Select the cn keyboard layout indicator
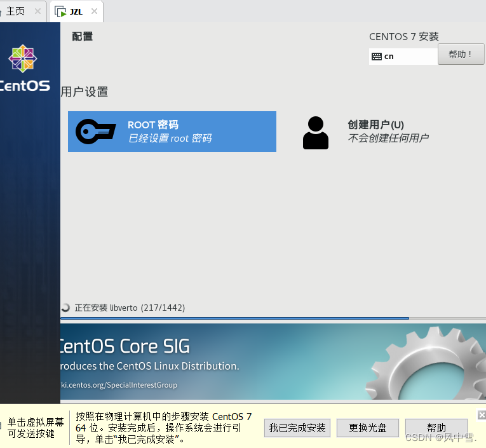The height and width of the screenshot is (448, 486). pyautogui.click(x=403, y=57)
